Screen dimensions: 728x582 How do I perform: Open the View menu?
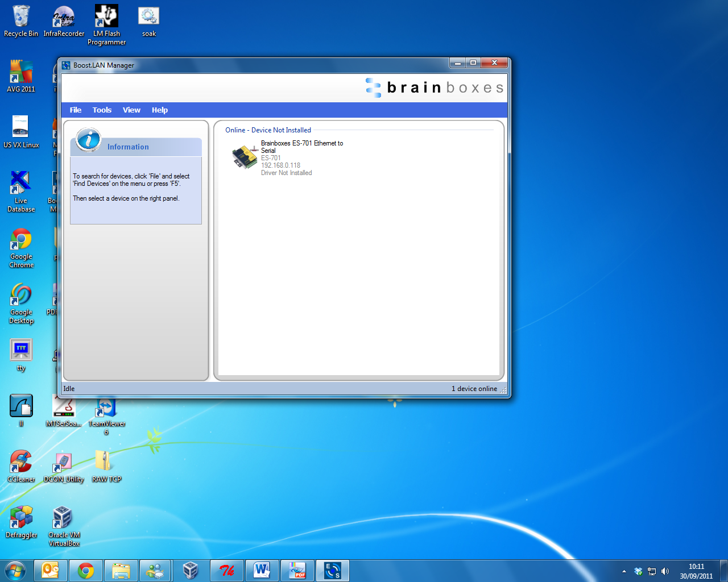click(x=131, y=110)
